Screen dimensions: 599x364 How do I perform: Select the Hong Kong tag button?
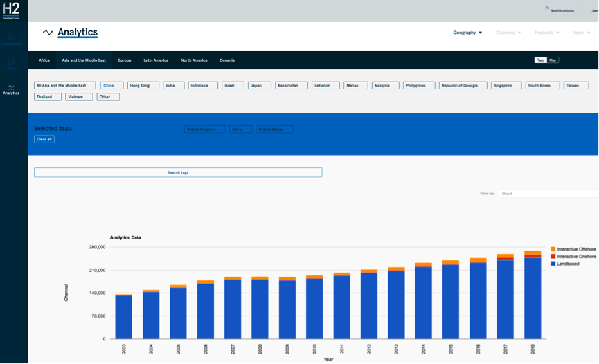coord(143,86)
